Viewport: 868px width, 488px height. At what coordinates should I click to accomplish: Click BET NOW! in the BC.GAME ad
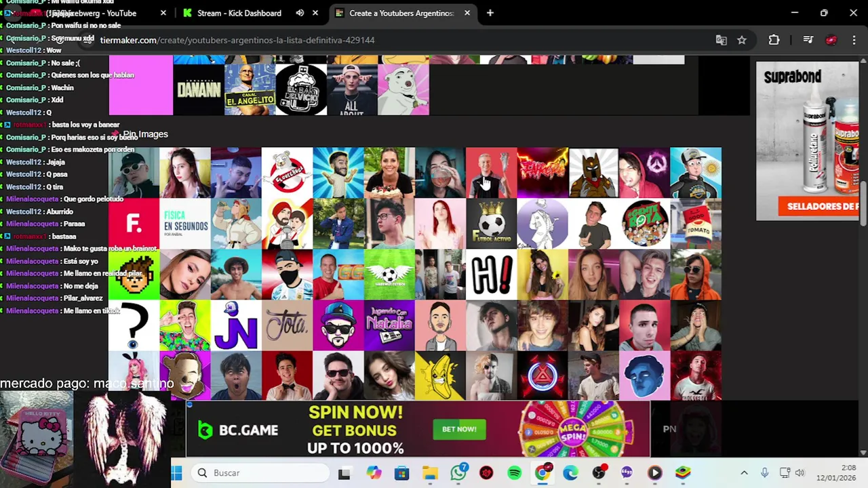(459, 429)
